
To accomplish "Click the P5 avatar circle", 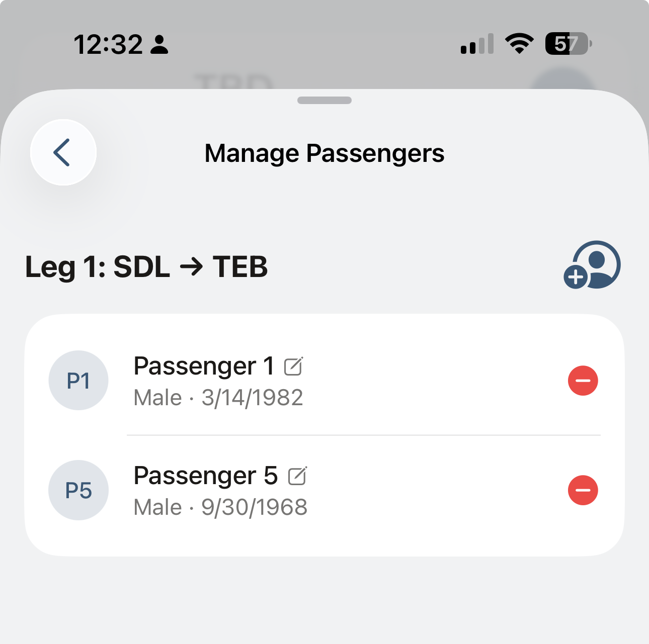I will 78,490.
